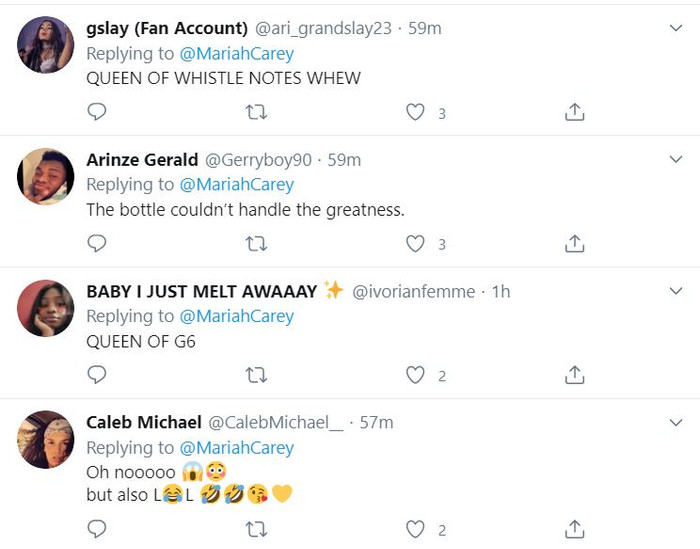
Task: Share Arinze Gerald's tweet
Action: coord(574,243)
